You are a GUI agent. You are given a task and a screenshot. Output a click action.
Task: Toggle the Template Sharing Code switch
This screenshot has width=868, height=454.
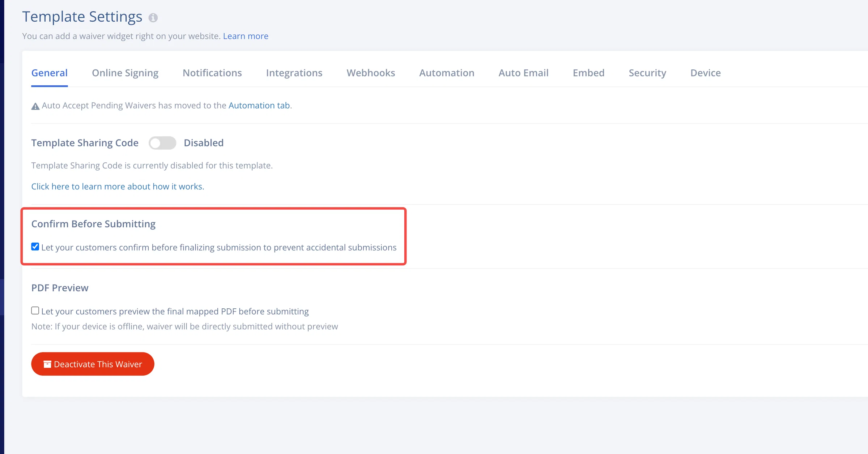[162, 143]
